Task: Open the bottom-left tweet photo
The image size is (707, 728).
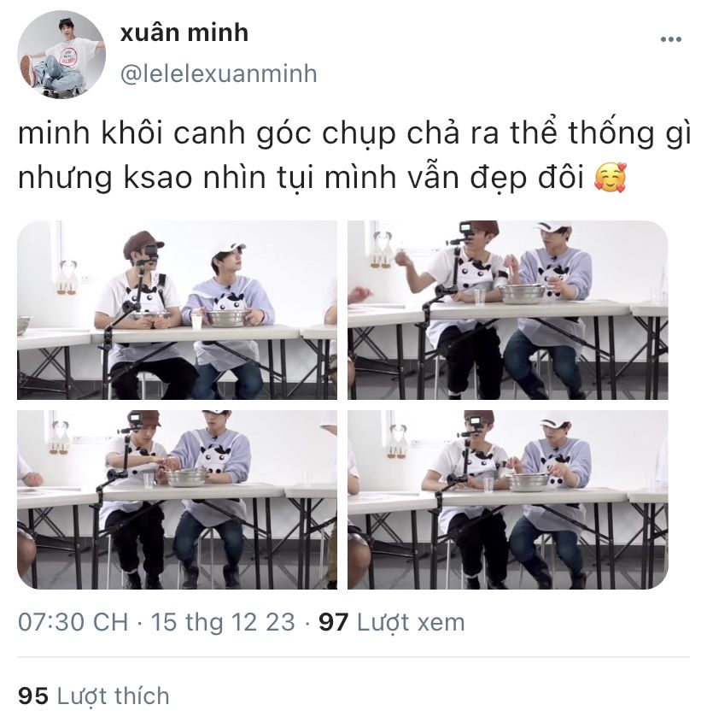Action: tap(178, 500)
